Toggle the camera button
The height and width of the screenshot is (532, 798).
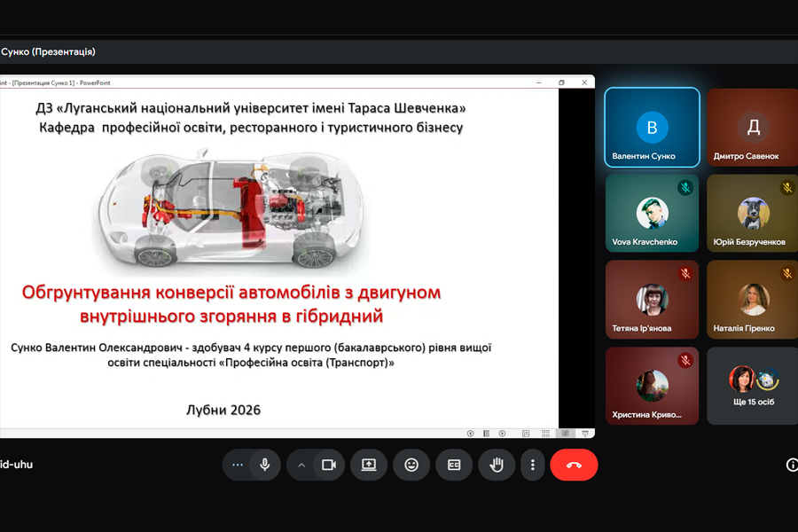329,465
